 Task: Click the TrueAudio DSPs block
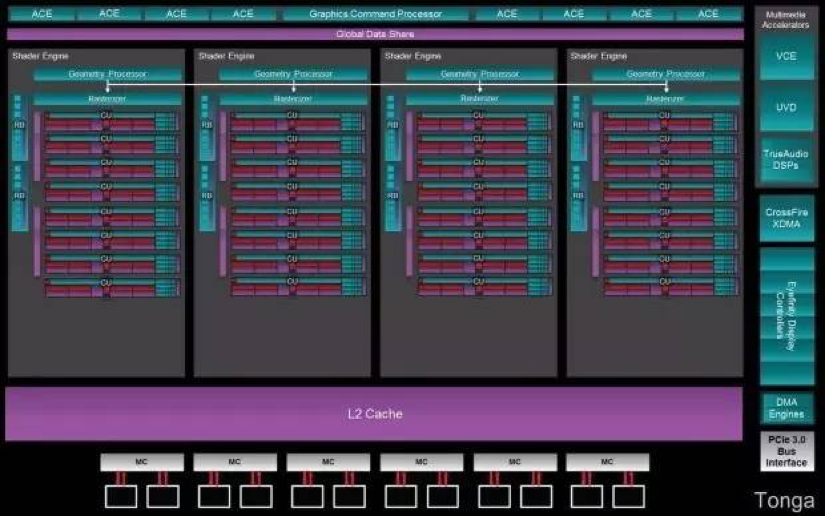click(x=786, y=159)
